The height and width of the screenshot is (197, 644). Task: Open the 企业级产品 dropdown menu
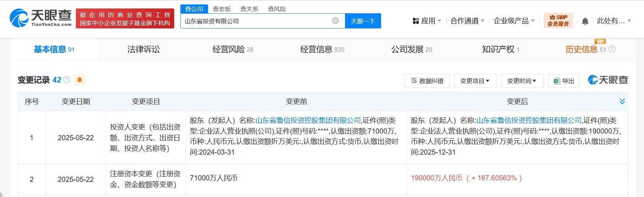tap(514, 21)
